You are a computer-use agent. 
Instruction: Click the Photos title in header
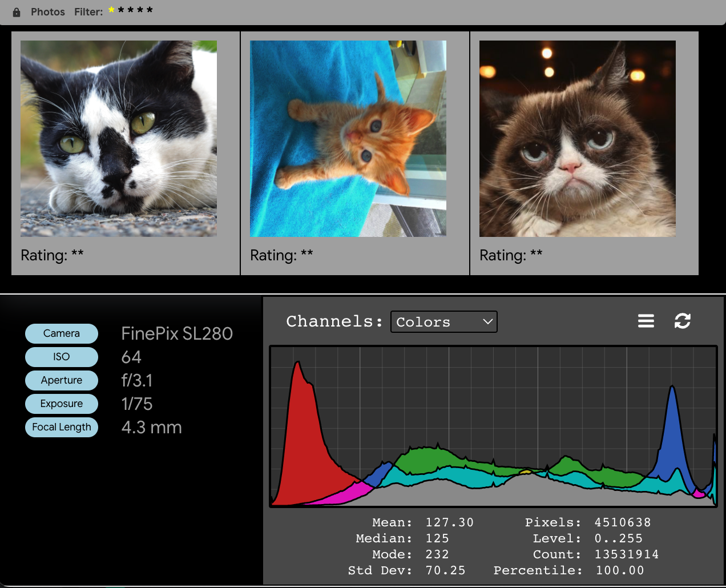coord(48,12)
